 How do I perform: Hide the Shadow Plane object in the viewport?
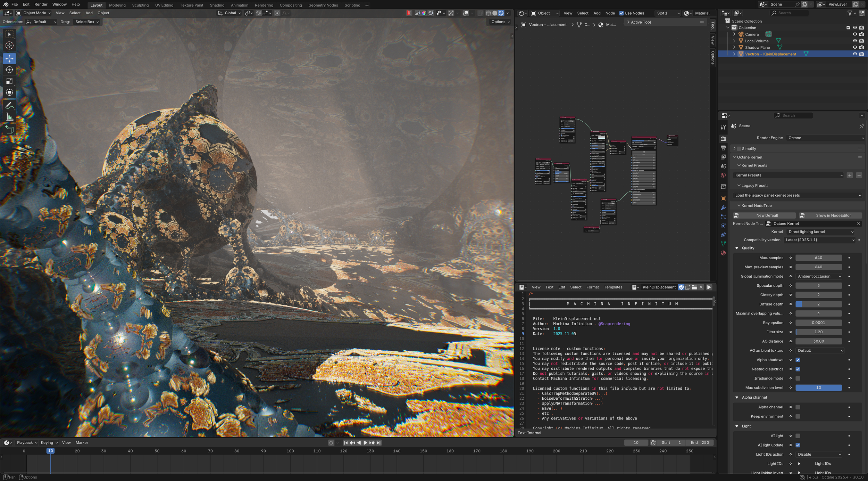tap(854, 48)
